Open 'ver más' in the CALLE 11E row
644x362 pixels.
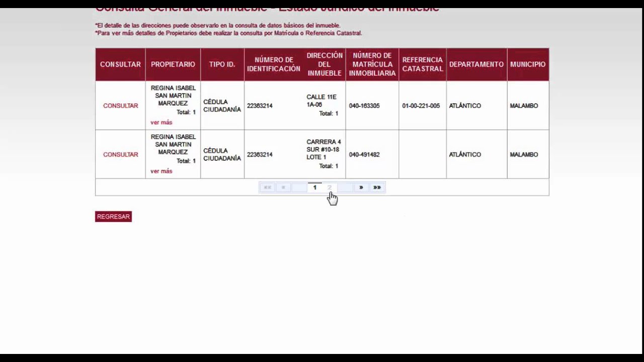pos(161,122)
